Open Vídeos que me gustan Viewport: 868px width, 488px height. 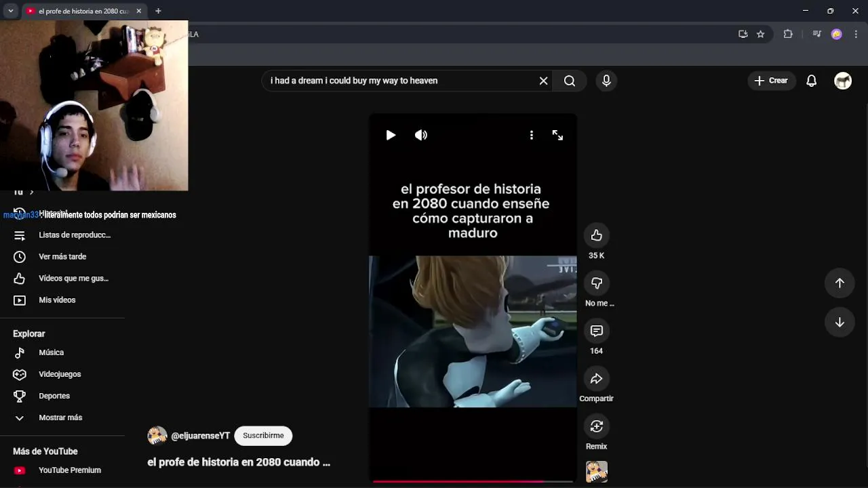pos(62,279)
